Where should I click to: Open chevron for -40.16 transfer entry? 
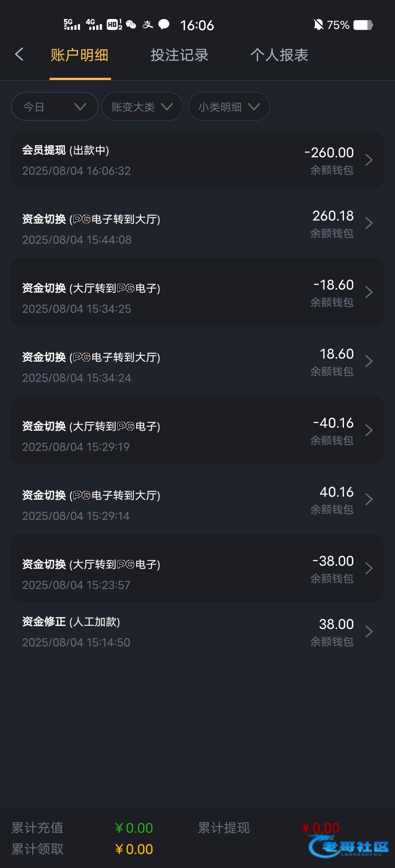(x=369, y=430)
